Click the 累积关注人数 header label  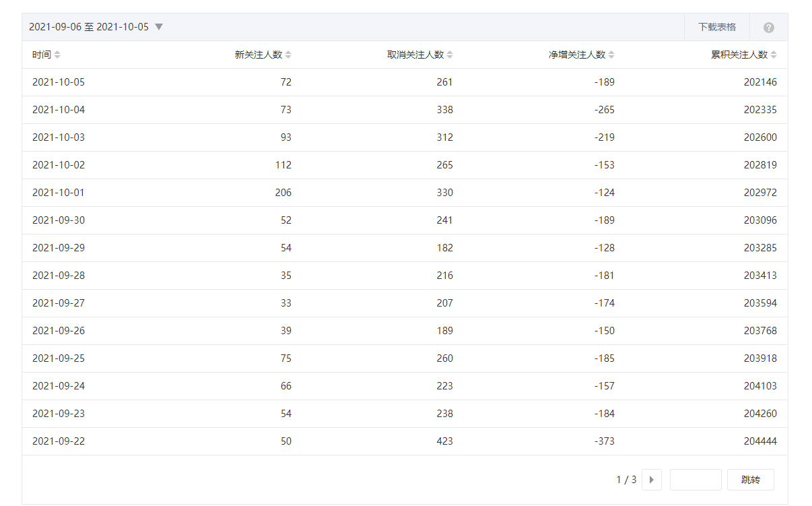point(739,55)
